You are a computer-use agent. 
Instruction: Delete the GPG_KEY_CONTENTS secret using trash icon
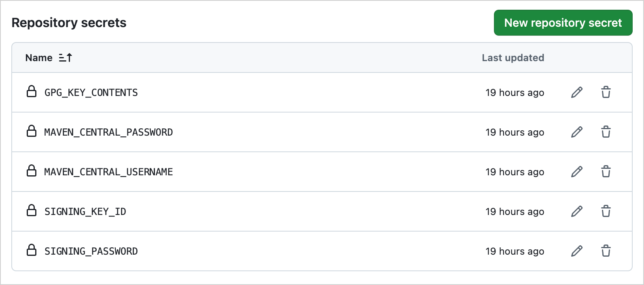(x=606, y=92)
